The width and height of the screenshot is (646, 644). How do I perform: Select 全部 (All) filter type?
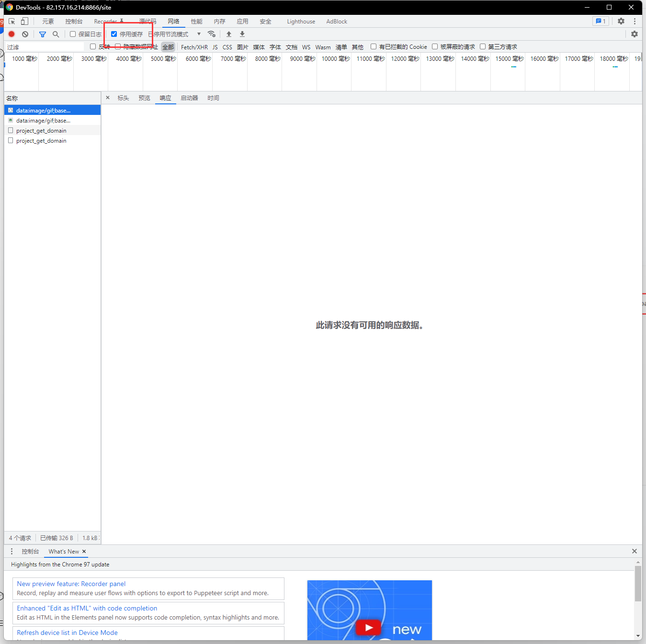tap(168, 47)
